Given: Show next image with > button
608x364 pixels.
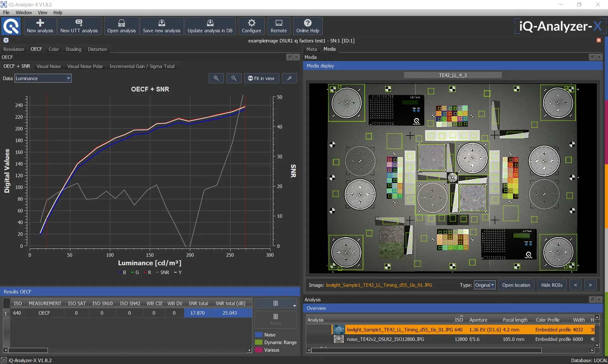Looking at the screenshot, I should tap(590, 285).
